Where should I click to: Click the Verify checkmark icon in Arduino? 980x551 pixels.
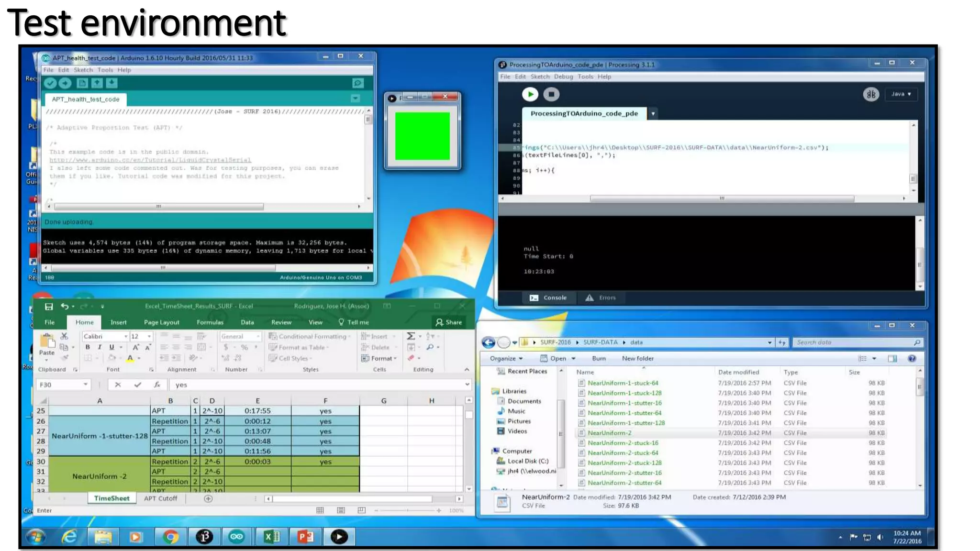point(50,83)
